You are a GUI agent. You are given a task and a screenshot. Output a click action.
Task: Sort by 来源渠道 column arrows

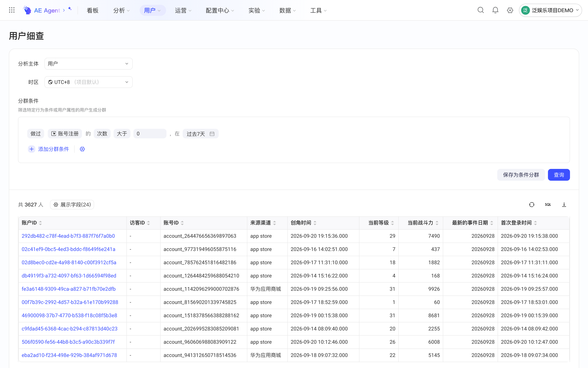pos(275,223)
